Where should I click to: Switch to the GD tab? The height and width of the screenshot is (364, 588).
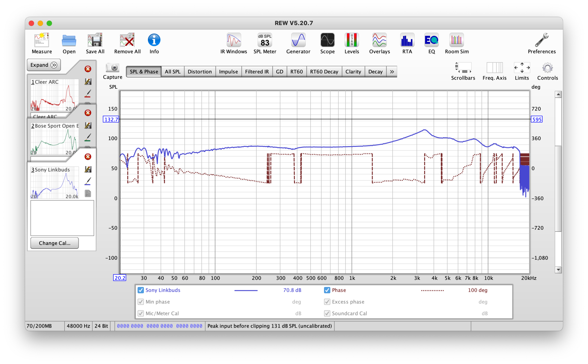coord(279,72)
